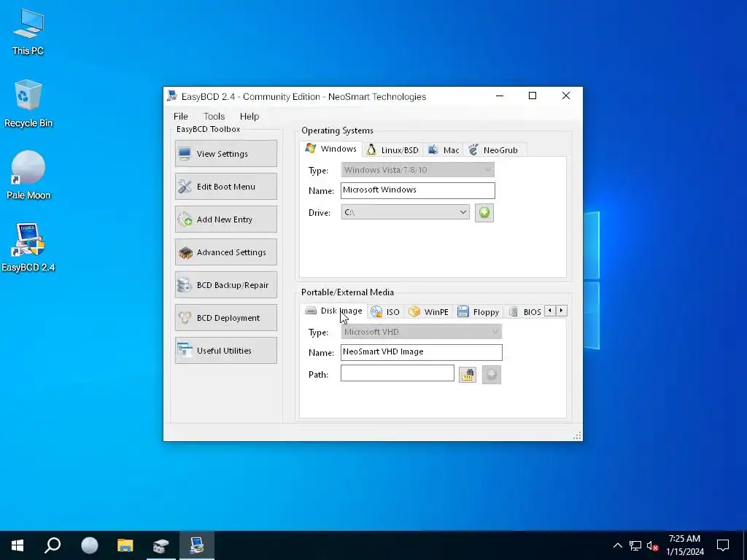Screen dimensions: 747x560
Task: Open the Action Center notifications
Action: point(723,545)
